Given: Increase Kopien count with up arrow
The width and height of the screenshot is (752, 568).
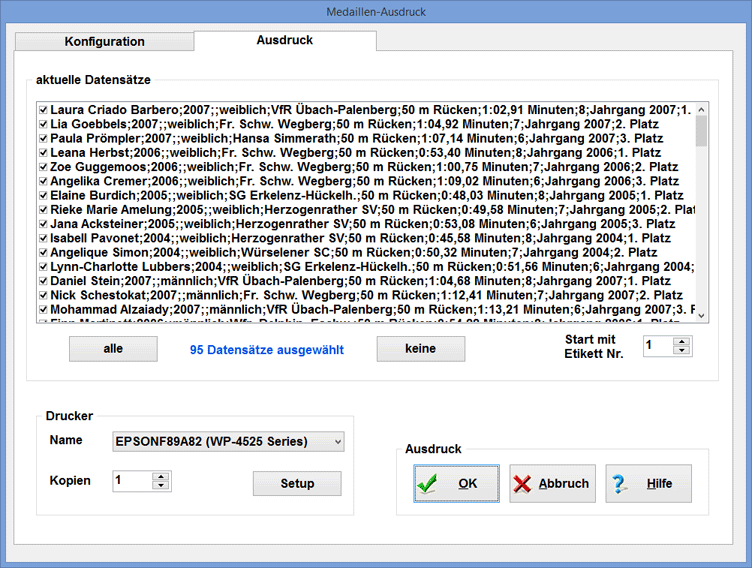Looking at the screenshot, I should 161,476.
